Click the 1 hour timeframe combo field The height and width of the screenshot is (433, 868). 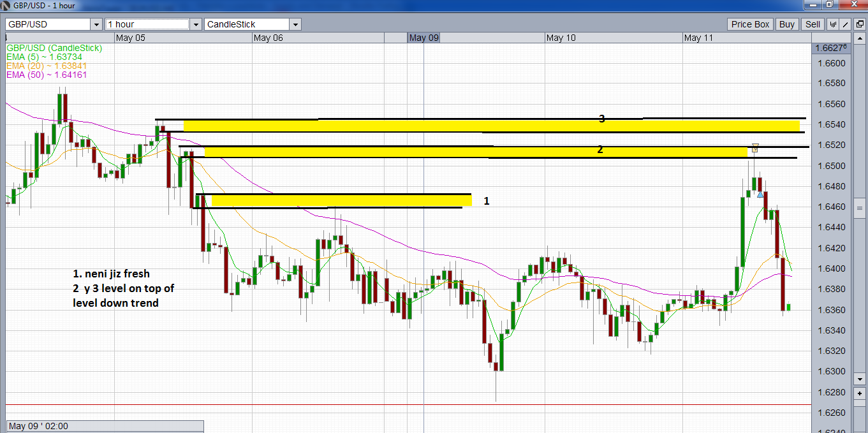[x=153, y=24]
